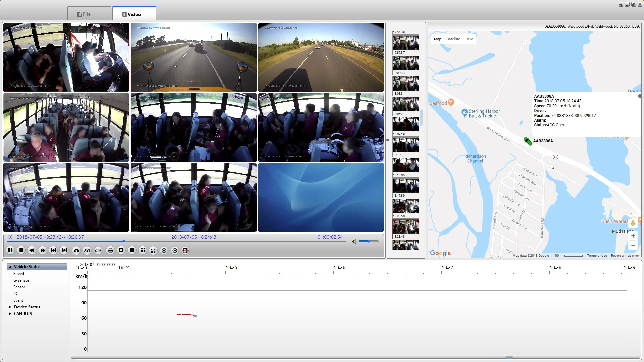Click the timeline horizontal scrollbar thumb
Viewport: 644px width, 362px height.
(509, 357)
